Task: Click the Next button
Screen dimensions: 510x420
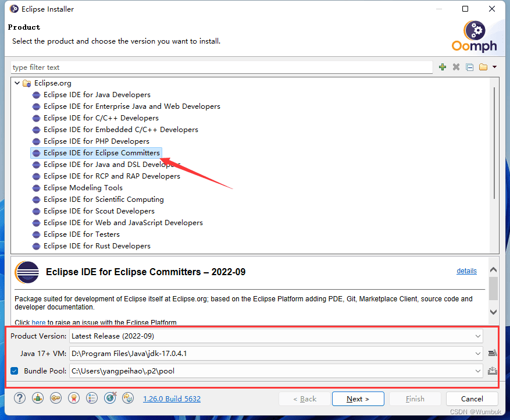Action: 358,399
